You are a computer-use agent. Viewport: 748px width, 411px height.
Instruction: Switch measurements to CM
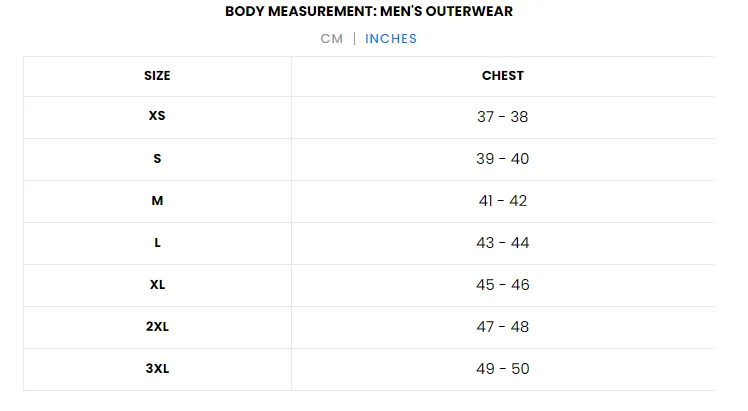tap(332, 39)
